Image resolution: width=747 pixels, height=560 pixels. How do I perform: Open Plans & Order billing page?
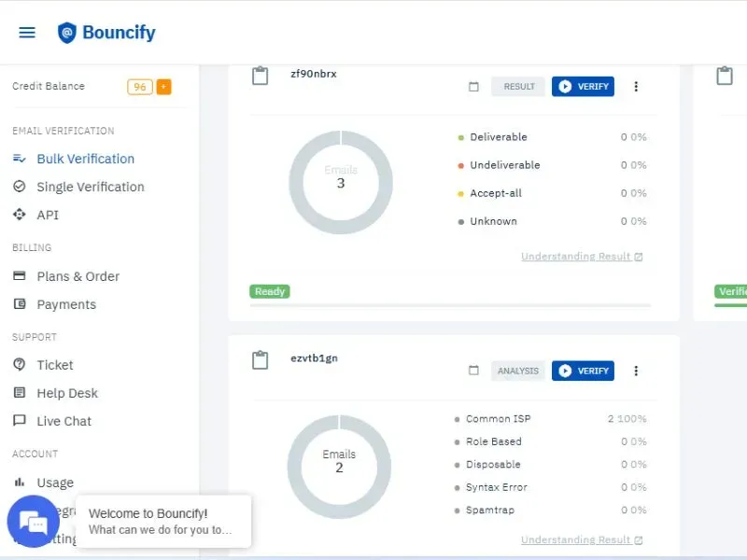[78, 276]
